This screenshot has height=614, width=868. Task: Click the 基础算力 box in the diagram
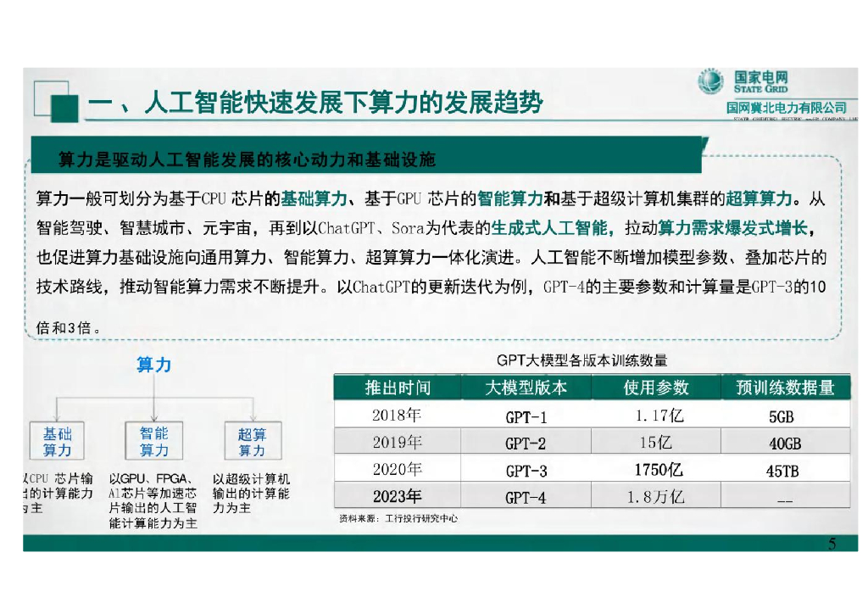[57, 441]
